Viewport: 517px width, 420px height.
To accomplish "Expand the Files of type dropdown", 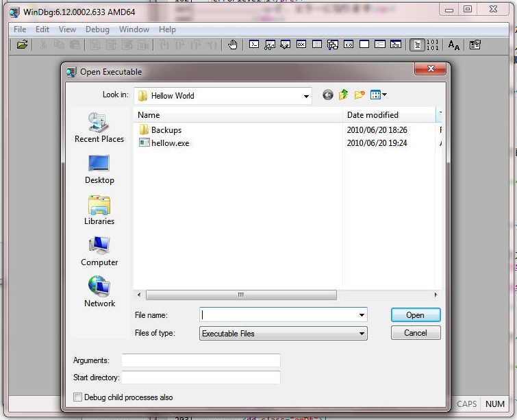I will point(362,334).
